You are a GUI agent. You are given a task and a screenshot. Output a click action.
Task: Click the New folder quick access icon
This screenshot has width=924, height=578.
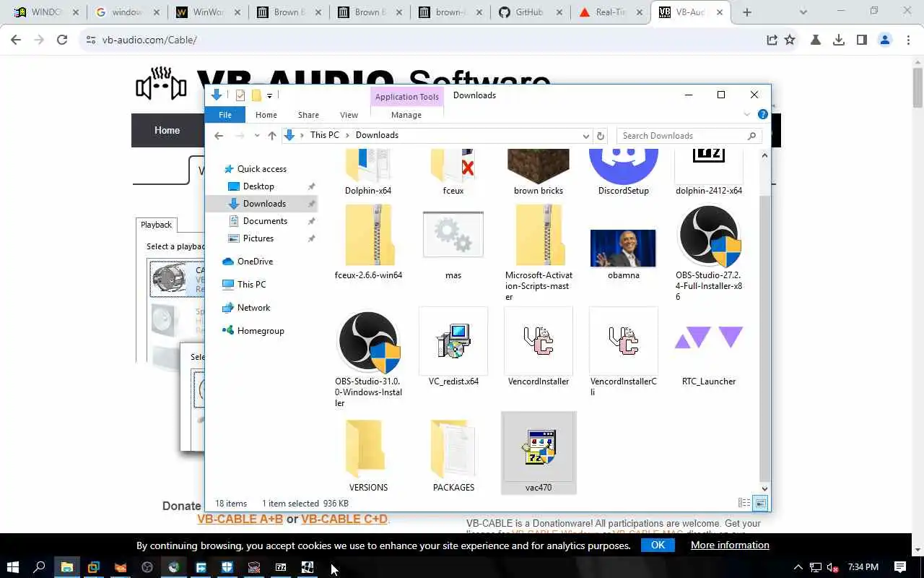256,95
